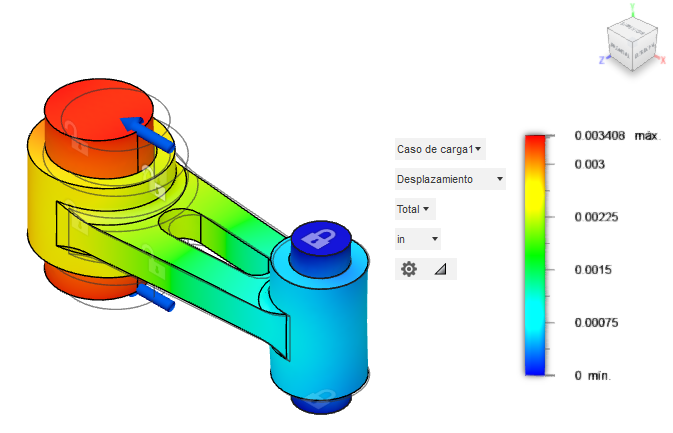This screenshot has width=673, height=433.
Task: Click the displacement color gradient legend bar
Action: point(535,255)
